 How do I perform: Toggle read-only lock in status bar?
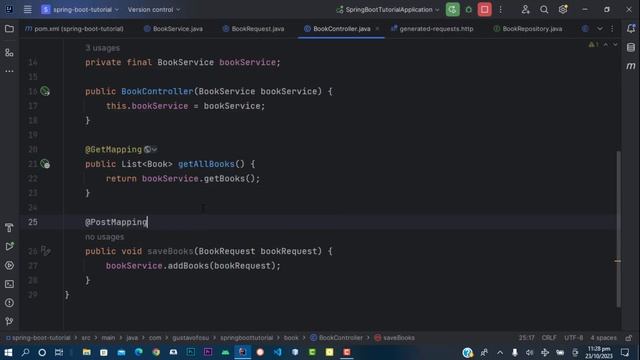(x=629, y=338)
